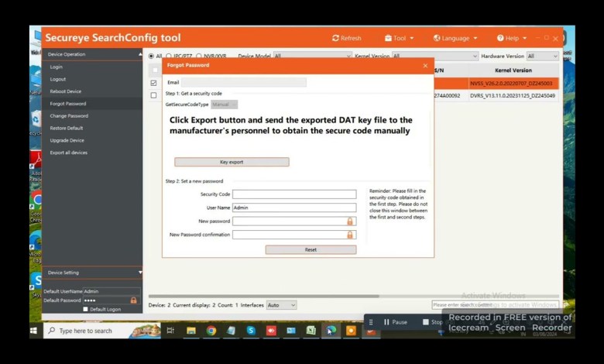Viewport: 604px width, 364px height.
Task: Click lock icon beside Default Password
Action: pyautogui.click(x=134, y=300)
